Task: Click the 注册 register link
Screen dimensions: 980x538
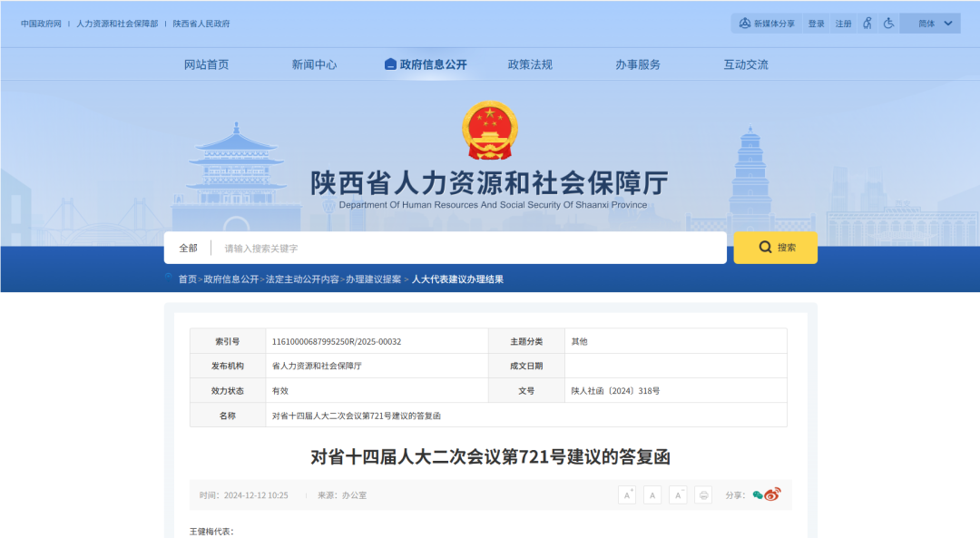Action: point(844,24)
